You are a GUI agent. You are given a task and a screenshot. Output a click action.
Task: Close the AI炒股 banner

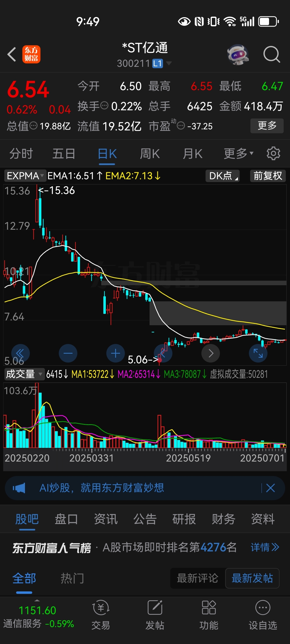pos(270,488)
